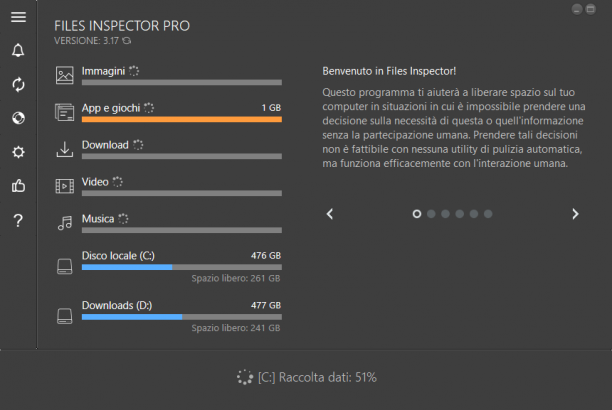Open the hamburger menu
The image size is (612, 410).
point(18,17)
